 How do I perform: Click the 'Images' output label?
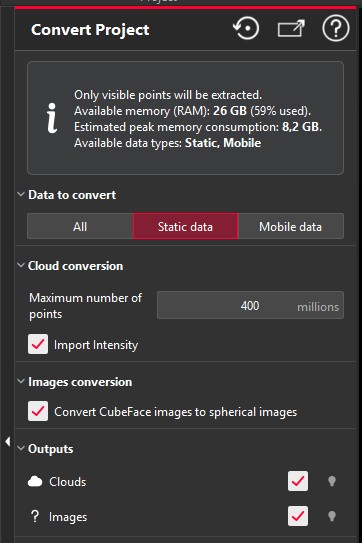(68, 517)
